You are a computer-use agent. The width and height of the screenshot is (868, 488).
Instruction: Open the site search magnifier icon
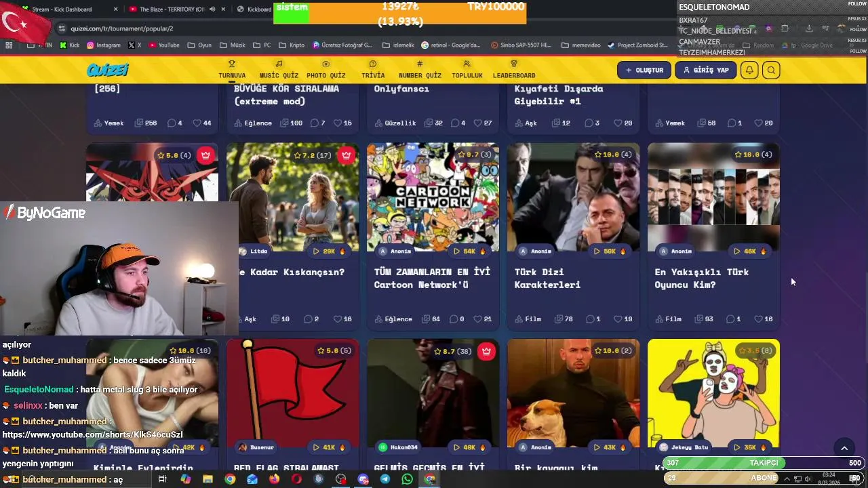click(771, 70)
